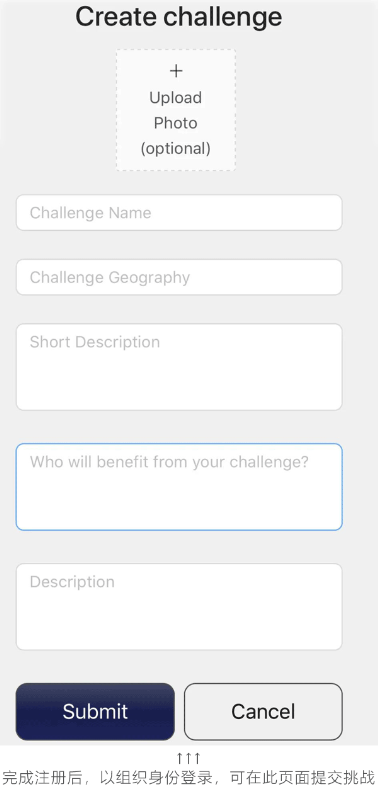Click the "Create challenge" page heading
Image resolution: width=378 pixels, height=791 pixels.
(179, 17)
